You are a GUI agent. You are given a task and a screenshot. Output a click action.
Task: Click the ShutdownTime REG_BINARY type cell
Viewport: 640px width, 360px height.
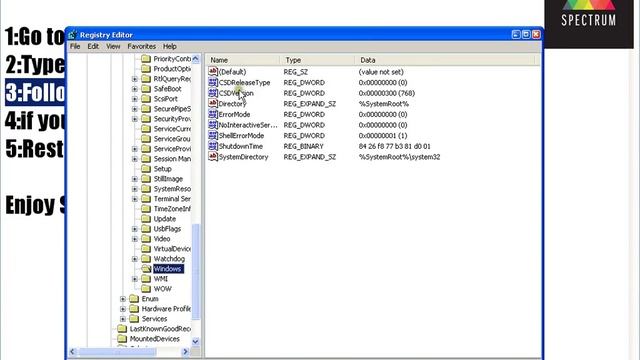point(304,146)
